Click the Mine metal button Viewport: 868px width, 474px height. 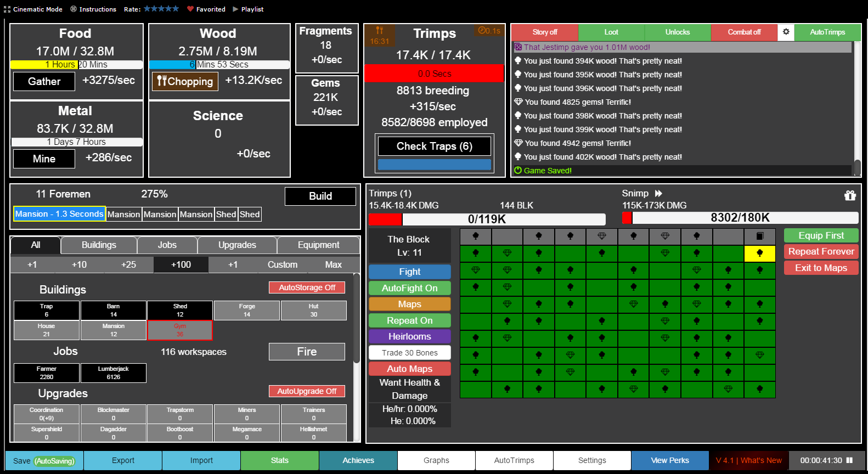(x=44, y=159)
